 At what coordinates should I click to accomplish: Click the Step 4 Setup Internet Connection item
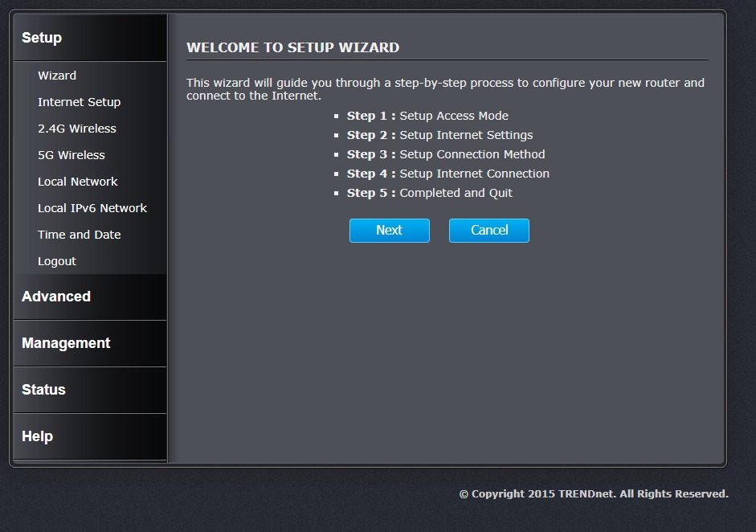coord(448,174)
